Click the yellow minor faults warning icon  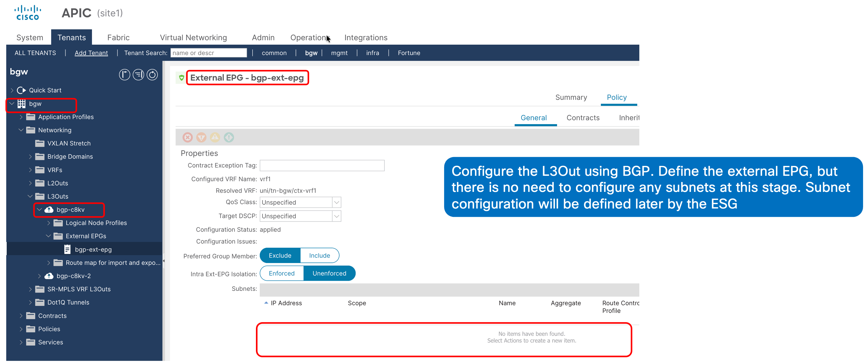[215, 137]
